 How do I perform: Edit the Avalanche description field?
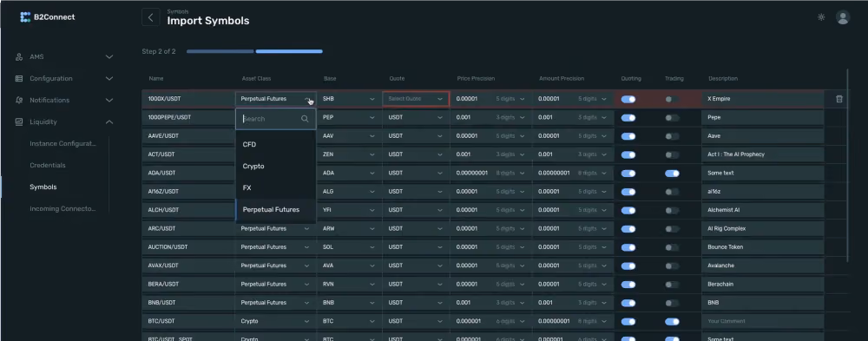pyautogui.click(x=763, y=266)
